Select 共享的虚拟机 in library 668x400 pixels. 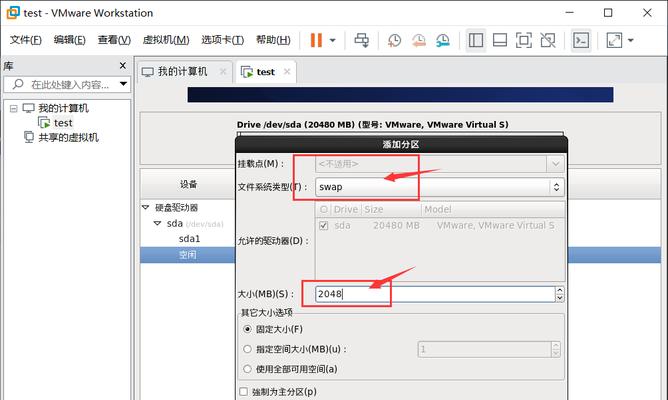[x=68, y=138]
